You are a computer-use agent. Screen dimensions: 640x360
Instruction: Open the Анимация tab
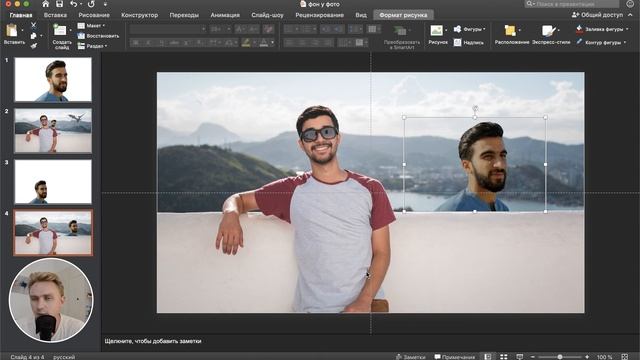(x=225, y=15)
